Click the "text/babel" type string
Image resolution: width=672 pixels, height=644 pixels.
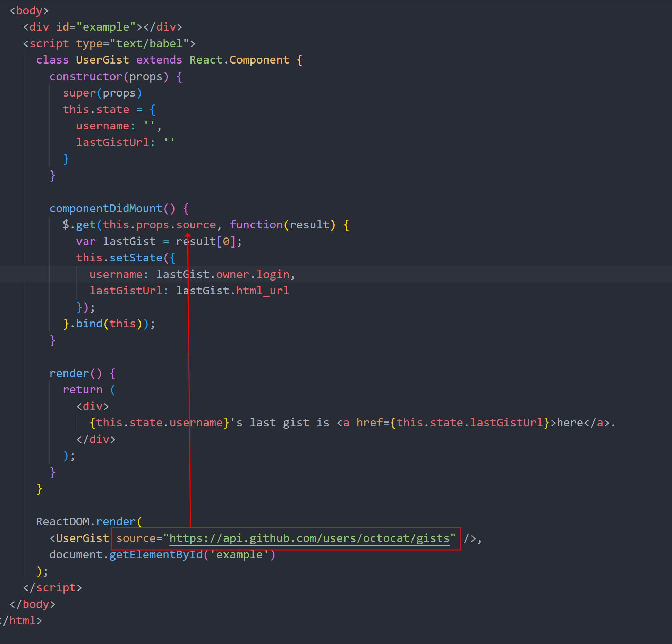pos(149,43)
